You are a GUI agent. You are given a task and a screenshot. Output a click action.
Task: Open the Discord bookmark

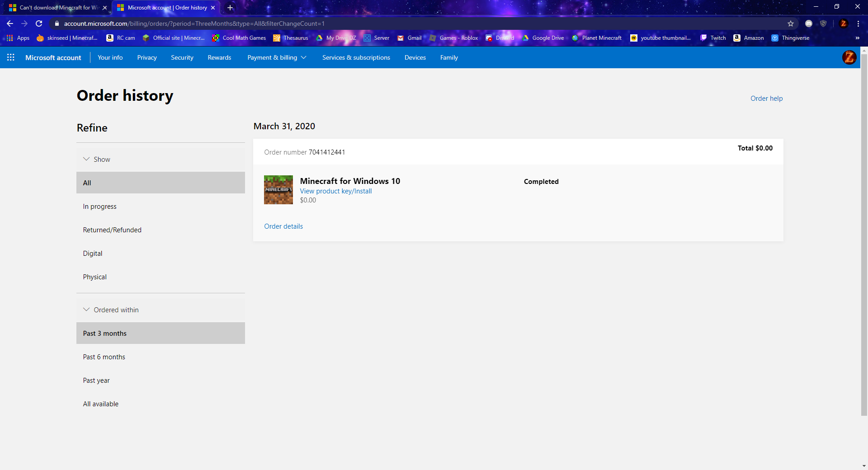(500, 38)
